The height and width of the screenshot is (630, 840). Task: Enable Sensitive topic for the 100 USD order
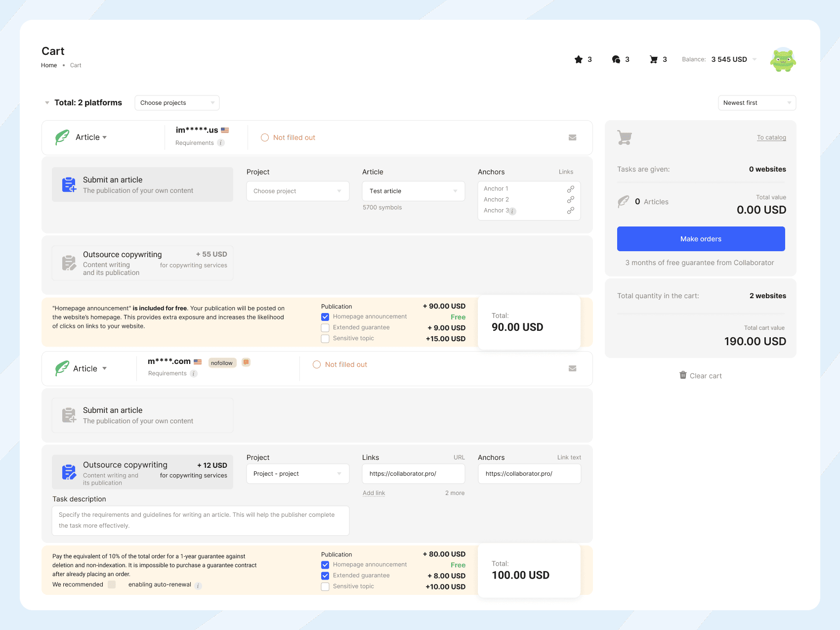click(x=325, y=586)
